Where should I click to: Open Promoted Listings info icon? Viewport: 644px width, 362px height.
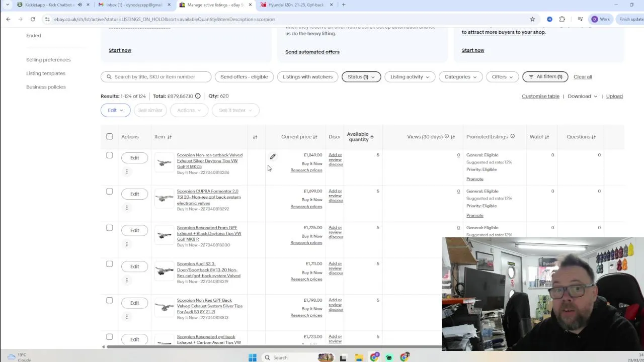pyautogui.click(x=512, y=136)
